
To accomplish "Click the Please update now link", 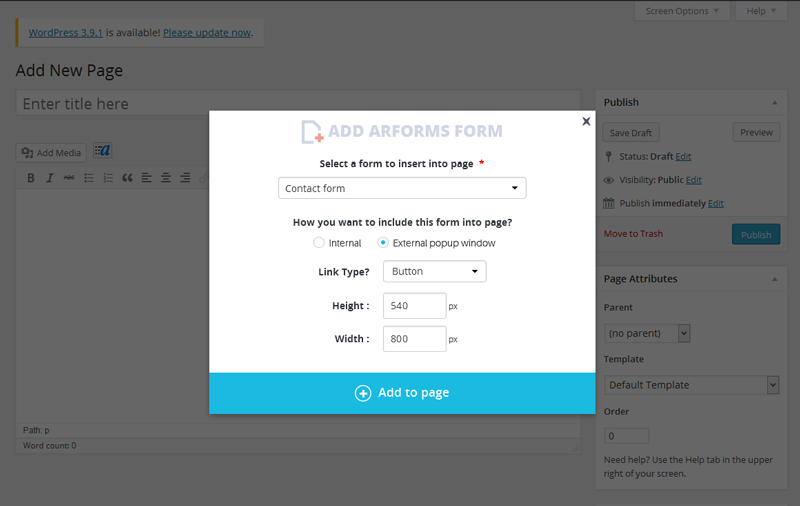I will (x=207, y=33).
